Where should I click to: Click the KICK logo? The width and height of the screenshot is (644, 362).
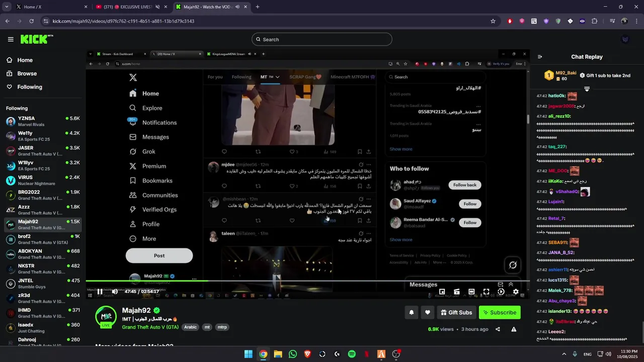pos(37,39)
